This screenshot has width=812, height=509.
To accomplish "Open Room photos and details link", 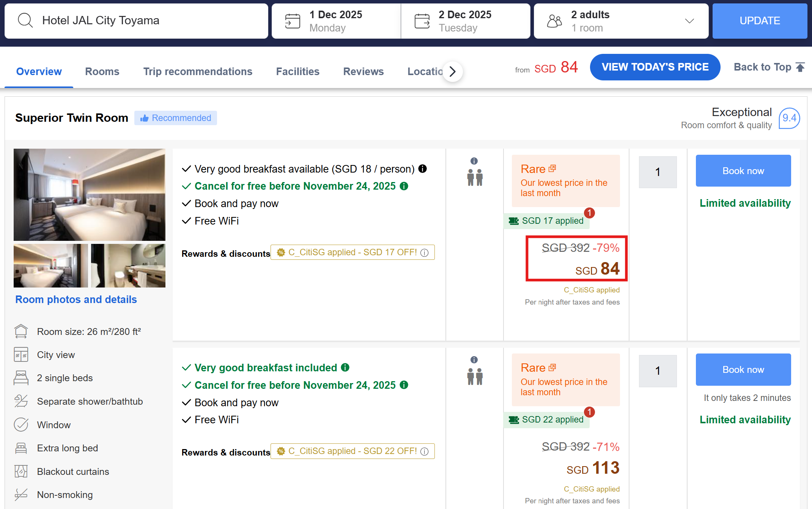I will pyautogui.click(x=76, y=299).
